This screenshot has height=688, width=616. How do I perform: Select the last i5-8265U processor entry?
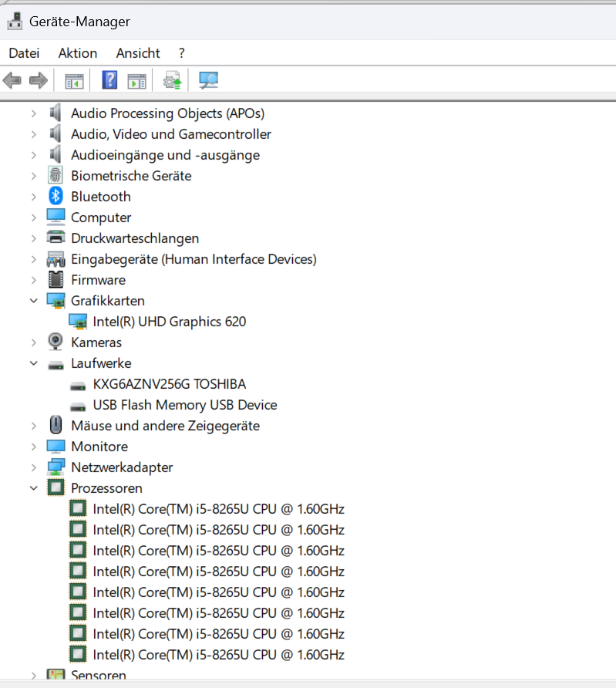pos(218,655)
